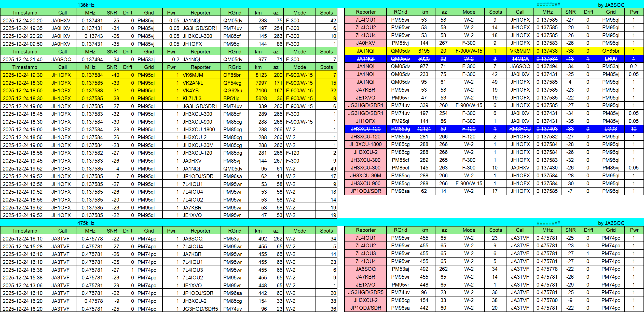Select the struck-through 14MDA call cell
This screenshot has height=312, width=644.
(520, 59)
